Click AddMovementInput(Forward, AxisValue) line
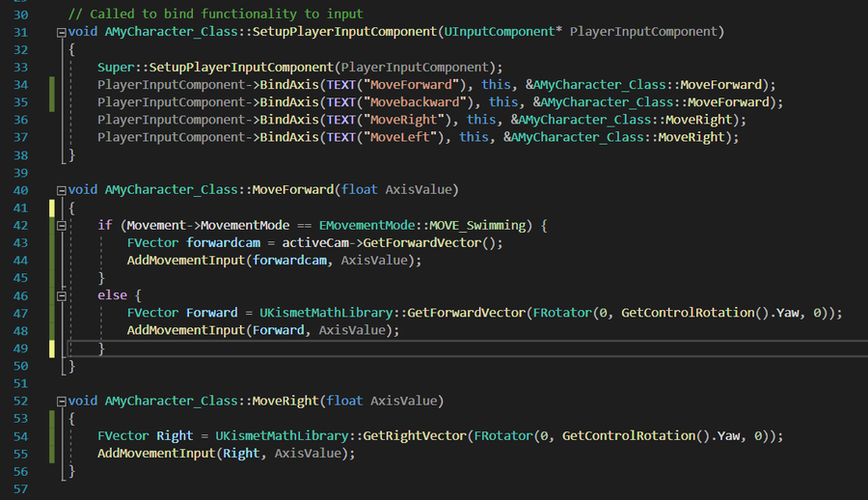Image resolution: width=868 pixels, height=500 pixels. click(x=263, y=330)
